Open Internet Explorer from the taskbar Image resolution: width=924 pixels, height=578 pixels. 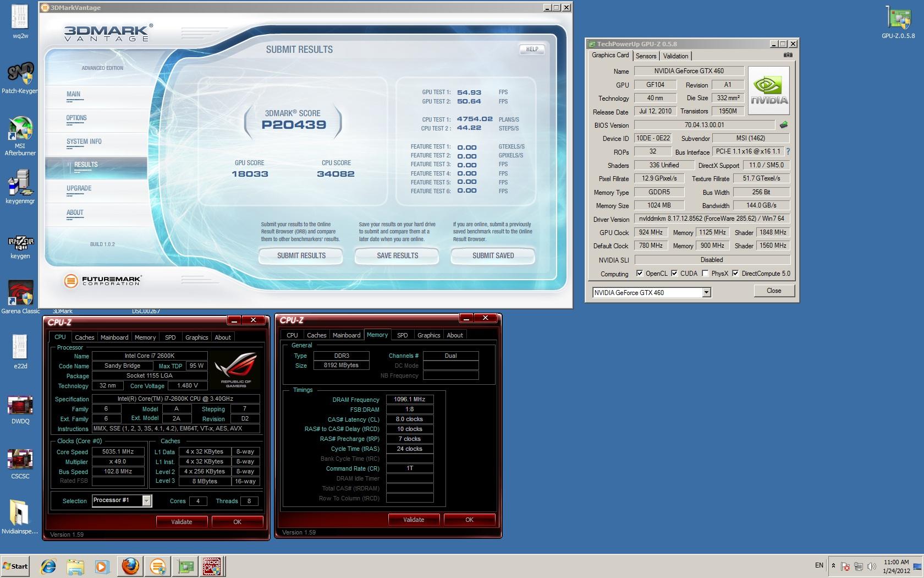(x=48, y=566)
